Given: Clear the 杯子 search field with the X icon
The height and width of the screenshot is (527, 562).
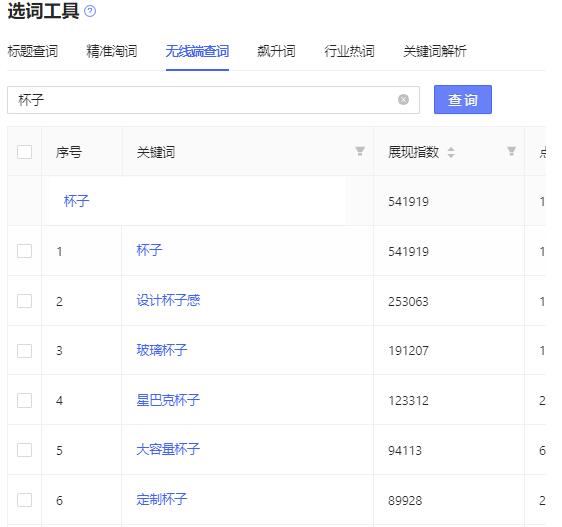Looking at the screenshot, I should tap(403, 99).
